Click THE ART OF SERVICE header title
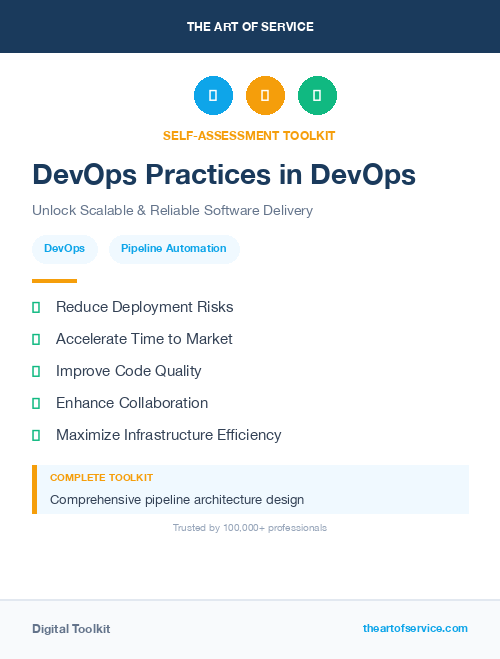 [250, 27]
